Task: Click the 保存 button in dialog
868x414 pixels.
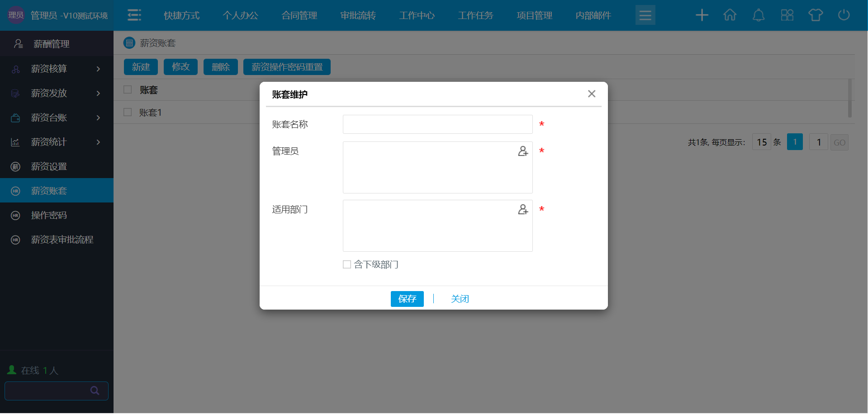Action: 407,299
